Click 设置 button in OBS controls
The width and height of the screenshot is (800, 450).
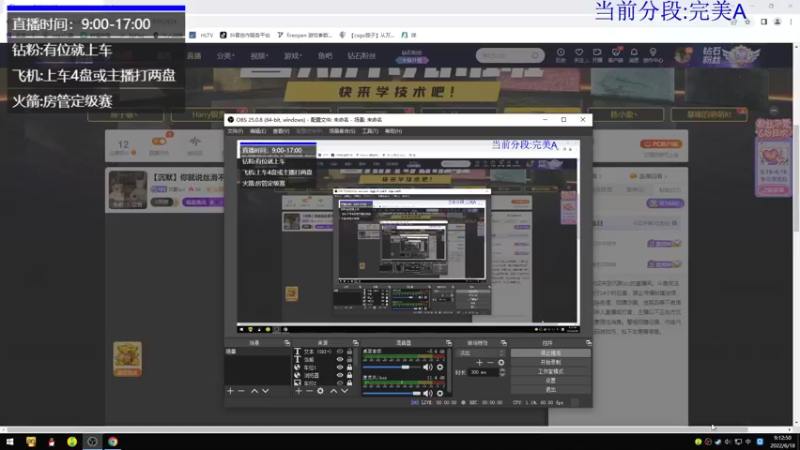pyautogui.click(x=551, y=381)
